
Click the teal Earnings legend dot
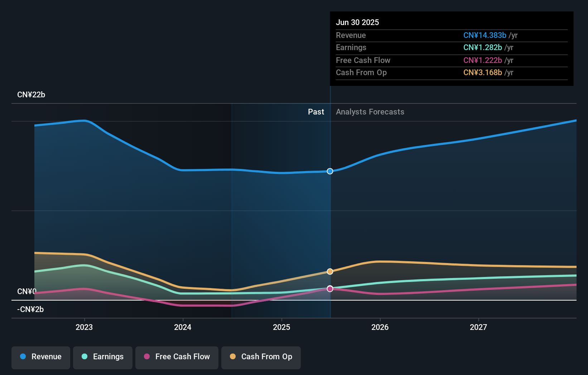point(84,357)
